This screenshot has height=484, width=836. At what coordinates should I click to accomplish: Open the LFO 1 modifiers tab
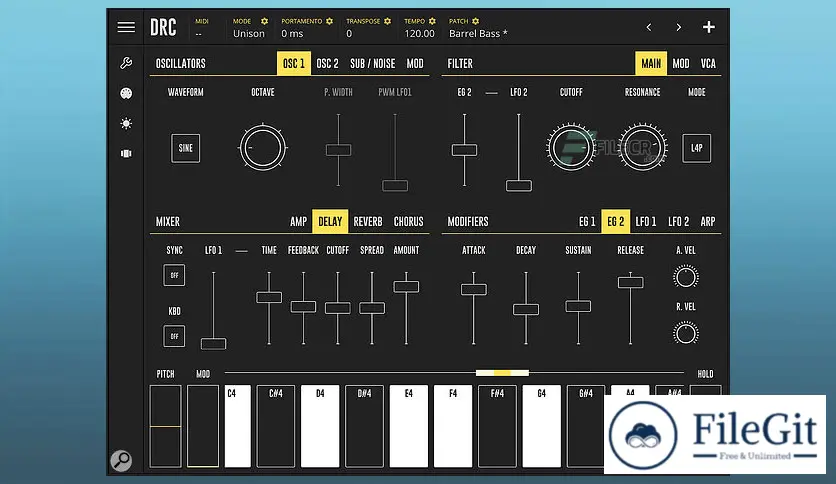pos(646,222)
